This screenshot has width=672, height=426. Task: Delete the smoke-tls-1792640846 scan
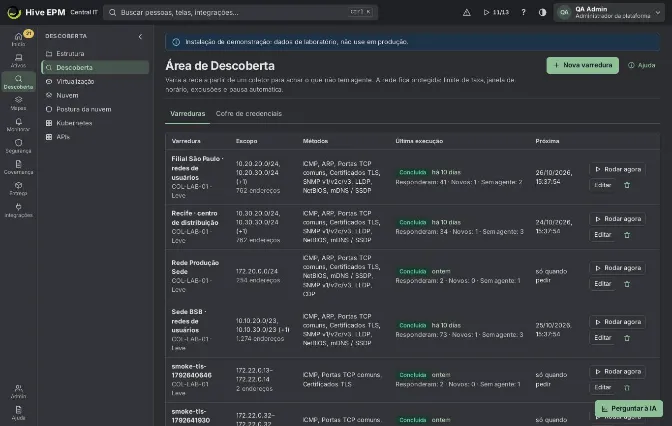coord(627,387)
